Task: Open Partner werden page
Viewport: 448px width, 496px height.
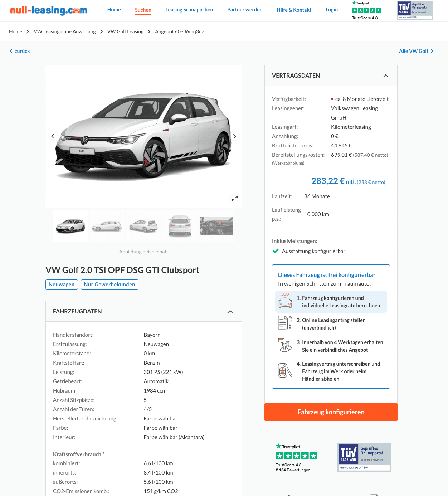Action: point(245,10)
